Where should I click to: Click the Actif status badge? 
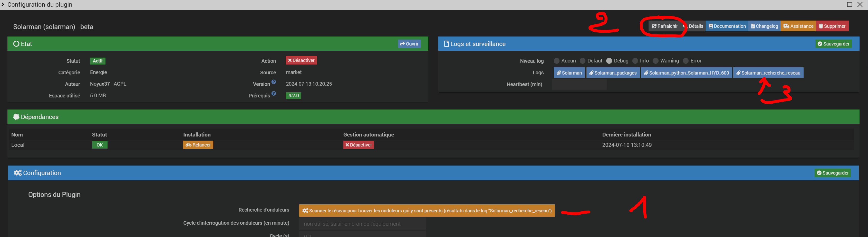tap(98, 61)
